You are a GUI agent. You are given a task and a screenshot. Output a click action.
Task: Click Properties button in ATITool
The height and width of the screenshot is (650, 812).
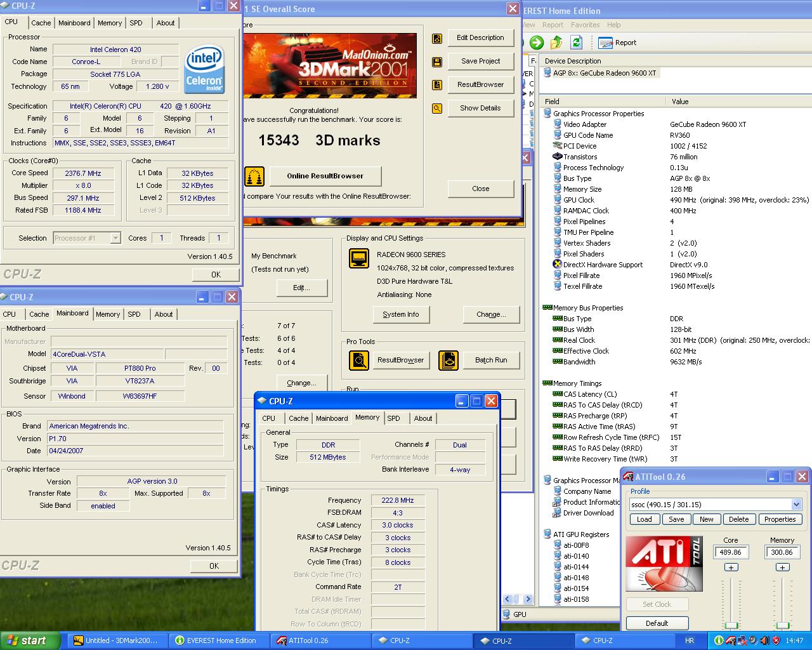tap(780, 519)
